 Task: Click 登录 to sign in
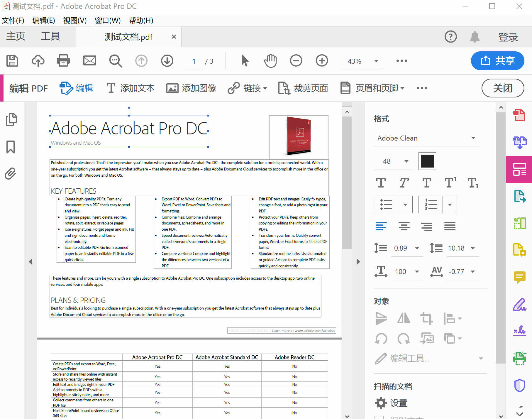pos(508,37)
